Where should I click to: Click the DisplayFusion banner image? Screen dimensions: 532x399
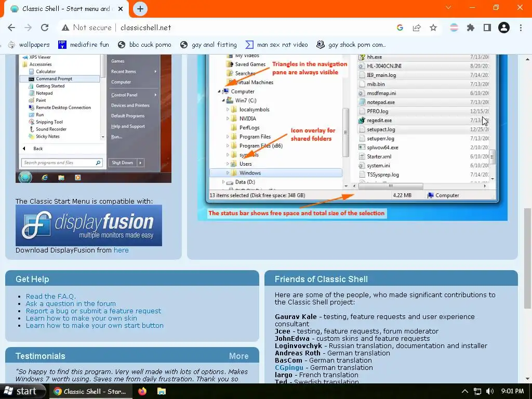(88, 225)
